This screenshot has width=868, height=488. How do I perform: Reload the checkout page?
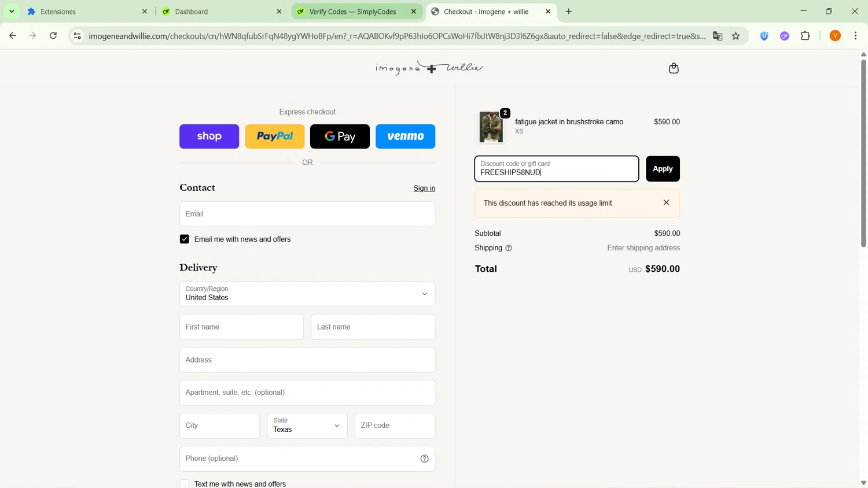click(53, 36)
